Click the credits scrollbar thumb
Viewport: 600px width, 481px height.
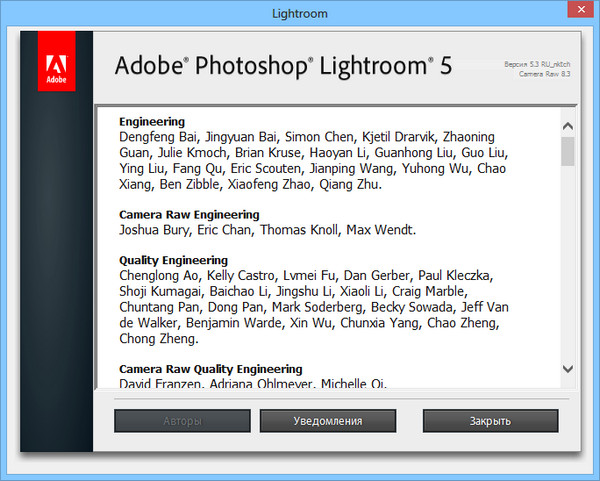(x=568, y=152)
